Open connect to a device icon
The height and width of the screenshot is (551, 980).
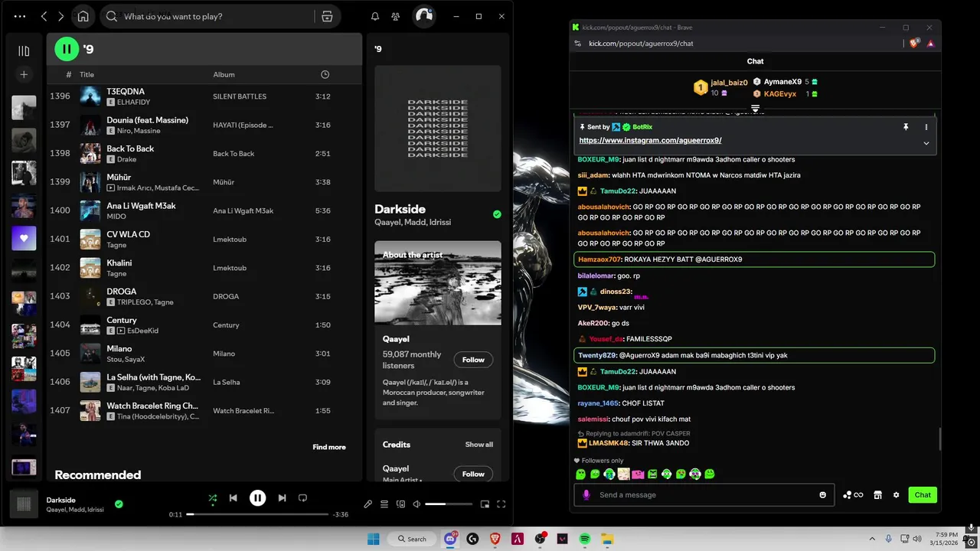(400, 504)
